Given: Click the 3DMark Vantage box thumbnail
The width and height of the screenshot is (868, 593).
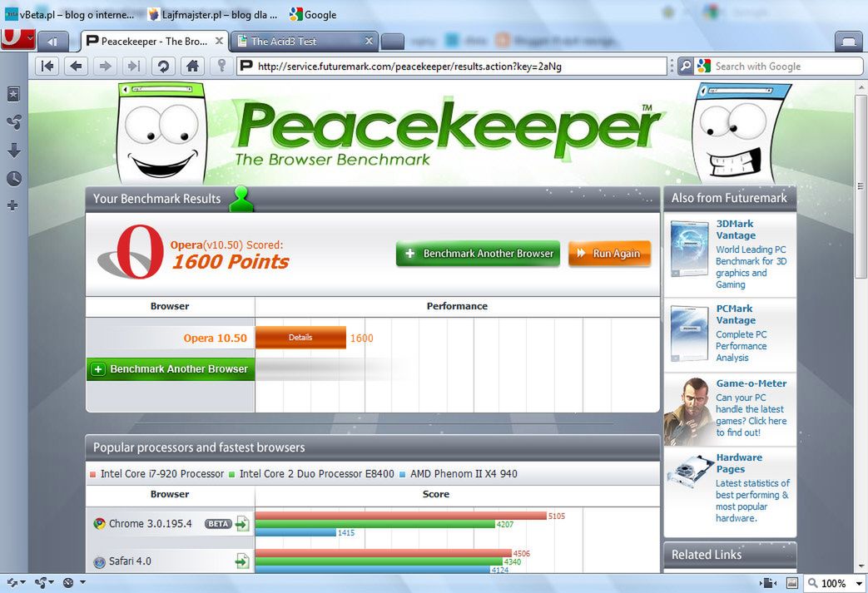Looking at the screenshot, I should pyautogui.click(x=689, y=249).
